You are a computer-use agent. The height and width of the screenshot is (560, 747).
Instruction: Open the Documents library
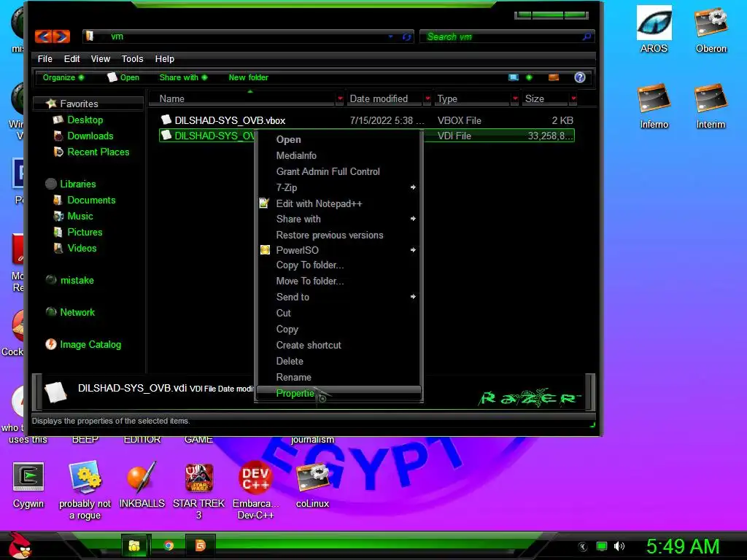point(91,200)
